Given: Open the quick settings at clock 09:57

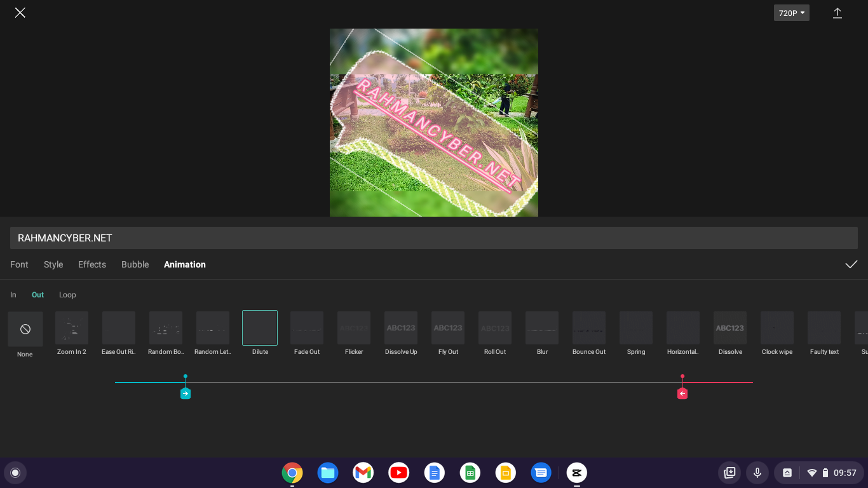Looking at the screenshot, I should [832, 473].
